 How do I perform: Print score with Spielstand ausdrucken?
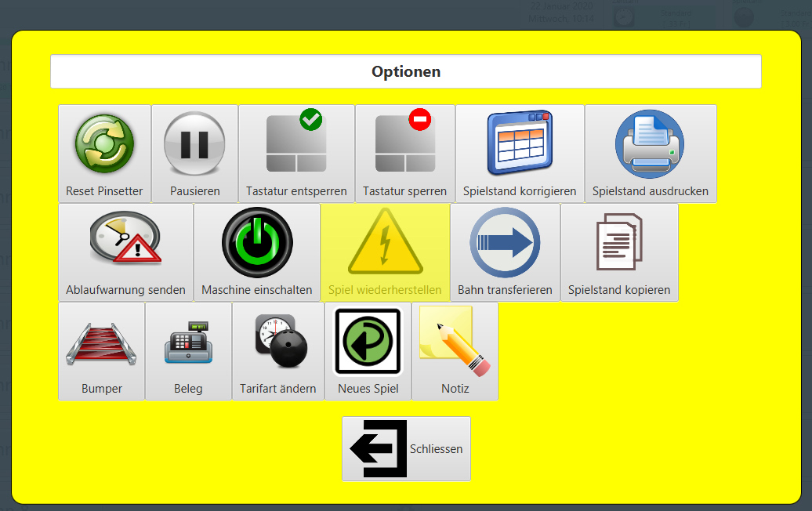[x=651, y=154]
